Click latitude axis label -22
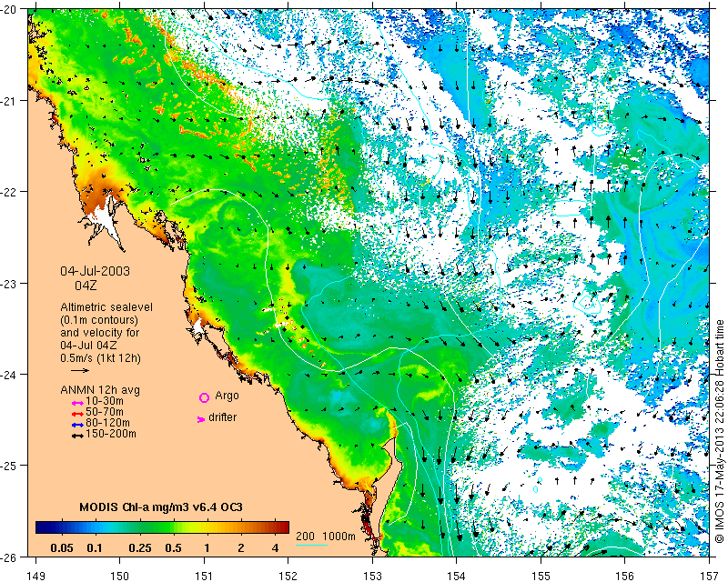Viewport: 728px width, 582px height. coord(8,192)
